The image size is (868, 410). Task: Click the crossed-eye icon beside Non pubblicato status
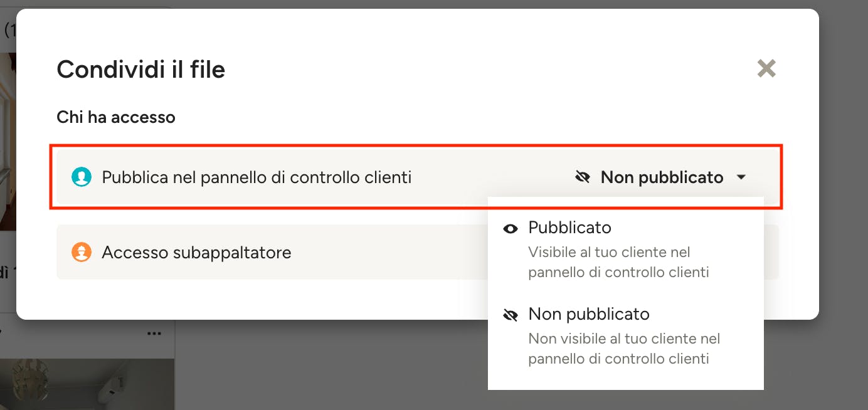point(583,177)
